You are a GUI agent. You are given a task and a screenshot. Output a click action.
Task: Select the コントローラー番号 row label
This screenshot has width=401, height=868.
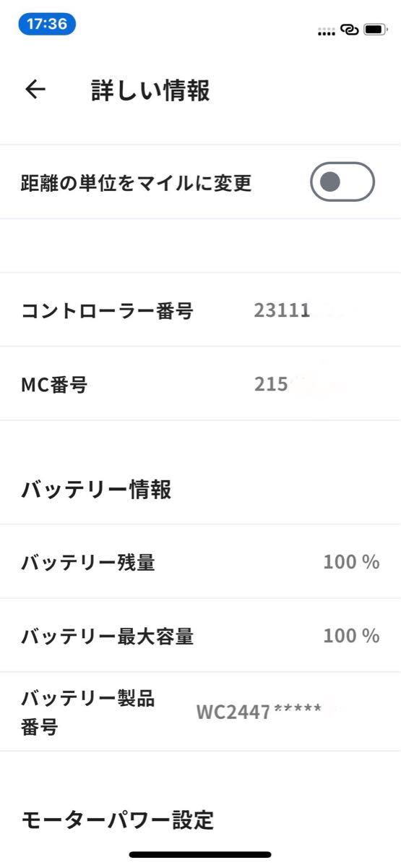coord(107,311)
